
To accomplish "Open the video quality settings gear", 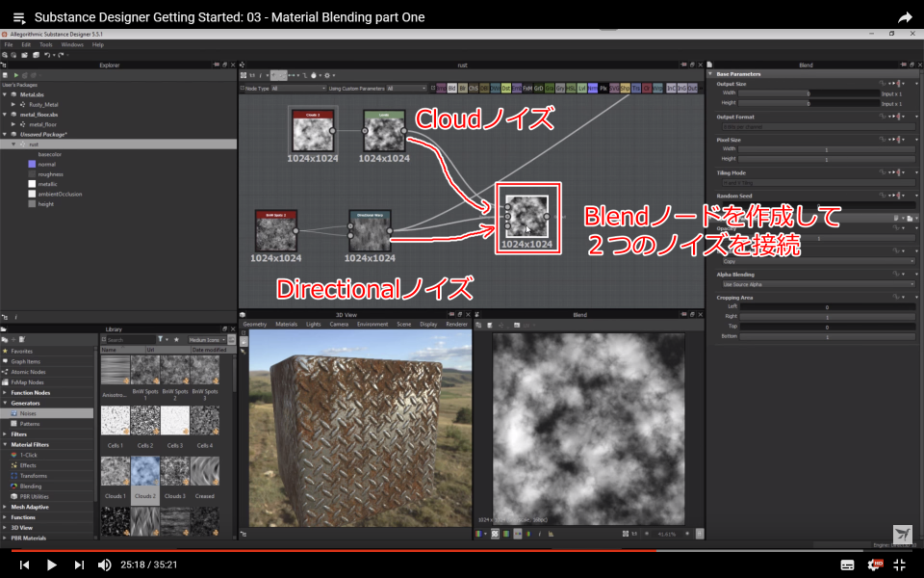I will 875,565.
